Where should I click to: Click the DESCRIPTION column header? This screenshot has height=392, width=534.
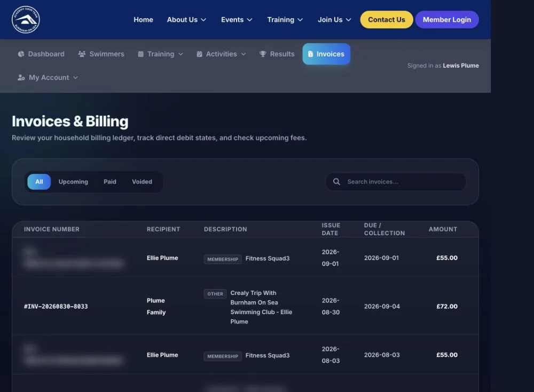[x=225, y=229]
